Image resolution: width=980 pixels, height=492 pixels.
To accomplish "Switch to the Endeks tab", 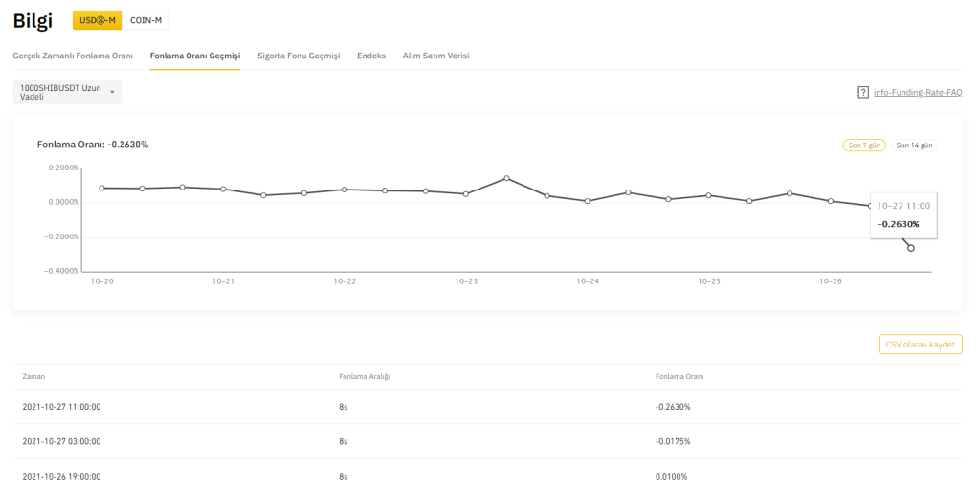I will point(371,56).
